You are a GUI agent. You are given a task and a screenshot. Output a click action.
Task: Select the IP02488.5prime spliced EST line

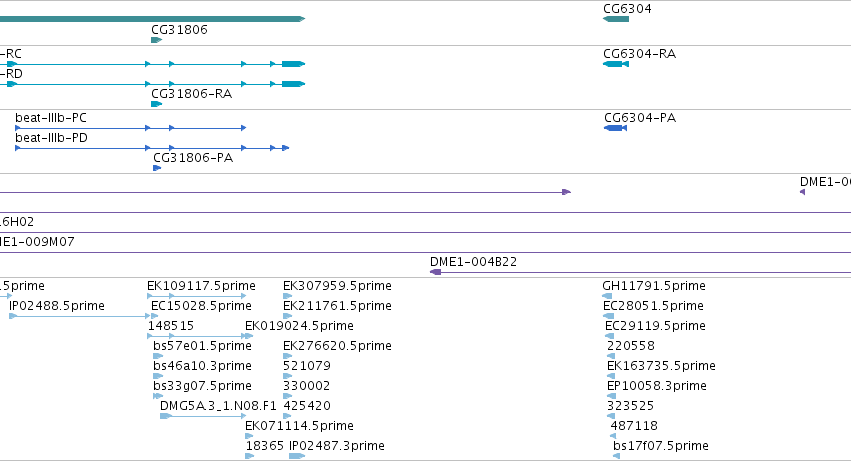tap(84, 316)
